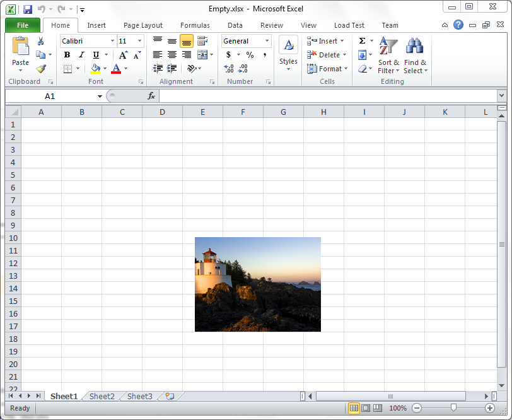Click the lighthouse picture in the worksheet
Viewport: 512px width, 420px height.
pyautogui.click(x=257, y=284)
